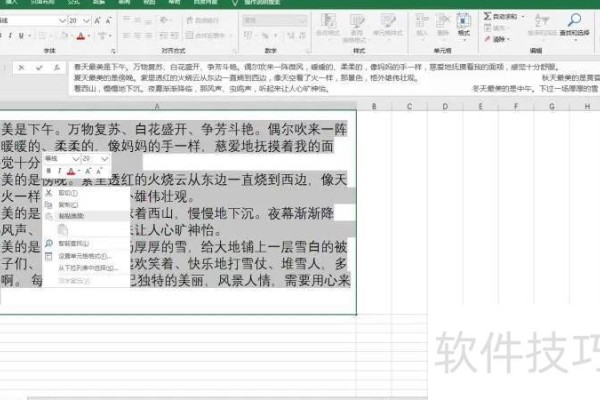Choose Format Cells (设置单元格格式) in context menu

click(86, 256)
